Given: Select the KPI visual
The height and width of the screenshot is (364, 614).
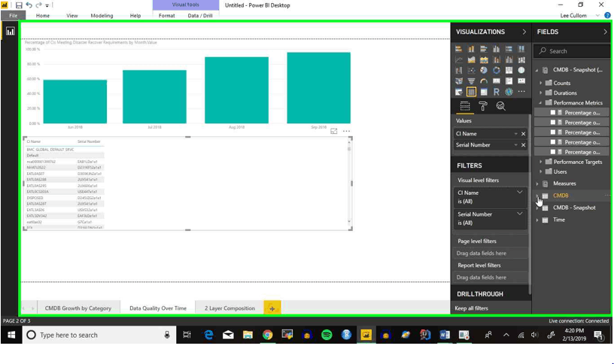Looking at the screenshot, I should tap(521, 81).
